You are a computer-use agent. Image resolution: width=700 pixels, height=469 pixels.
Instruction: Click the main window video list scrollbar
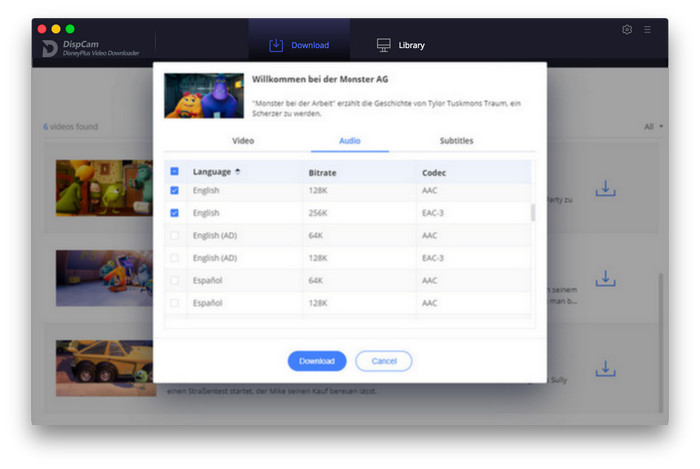(x=660, y=343)
